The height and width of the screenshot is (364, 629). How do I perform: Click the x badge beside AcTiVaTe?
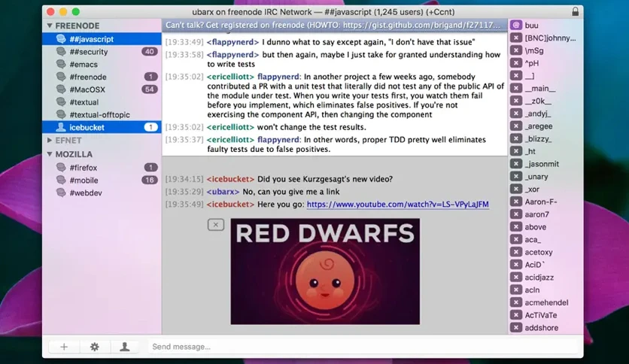[516, 315]
